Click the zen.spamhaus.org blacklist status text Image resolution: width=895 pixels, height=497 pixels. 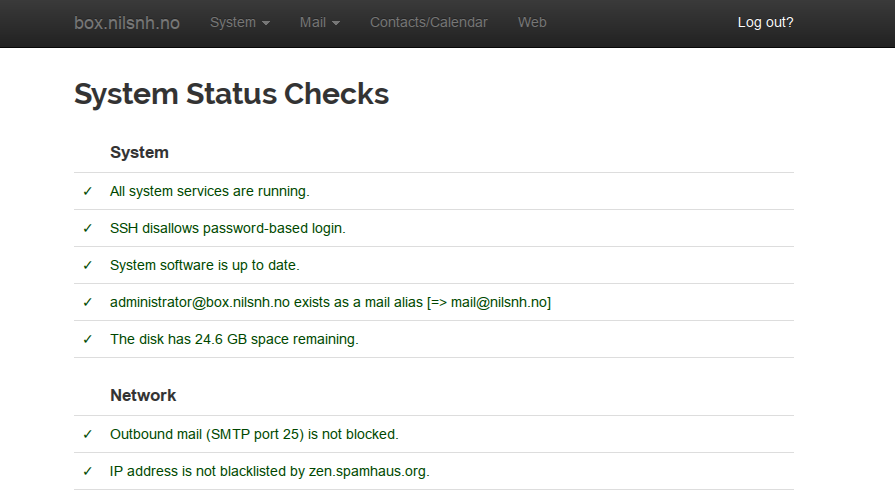269,471
